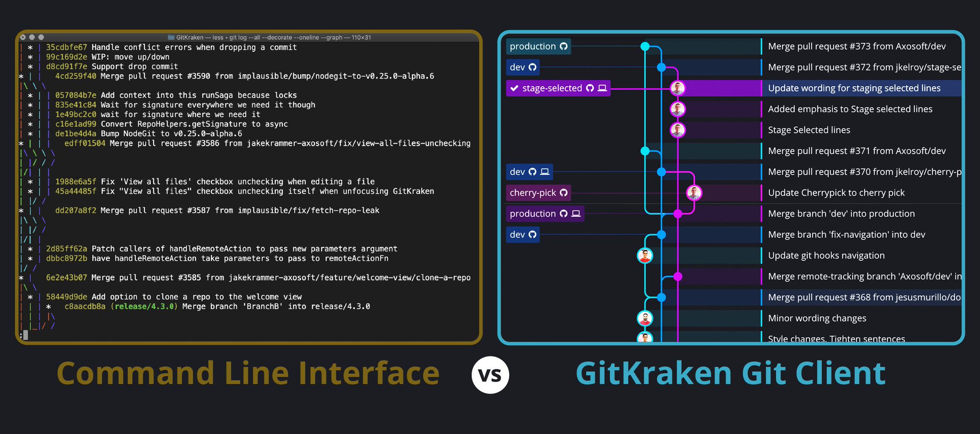This screenshot has width=980, height=434.
Task: Click terminal window close button
Action: [22, 37]
